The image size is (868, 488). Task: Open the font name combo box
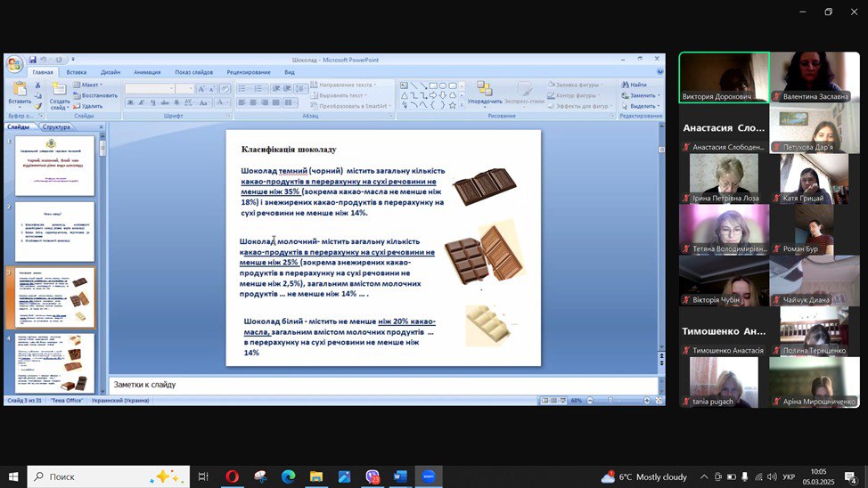pos(150,88)
